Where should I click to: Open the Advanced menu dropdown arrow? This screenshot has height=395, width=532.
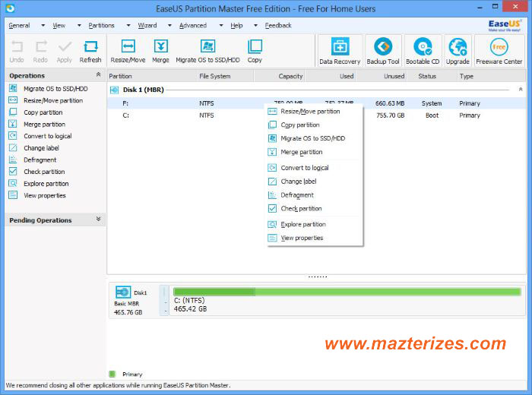pos(221,25)
